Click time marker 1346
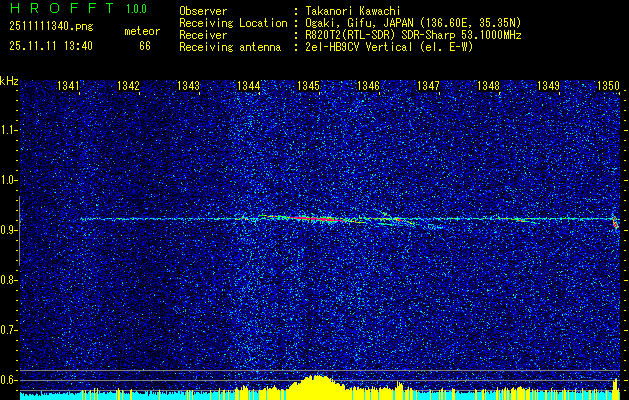Viewport: 629px width, 400px height. [x=368, y=85]
